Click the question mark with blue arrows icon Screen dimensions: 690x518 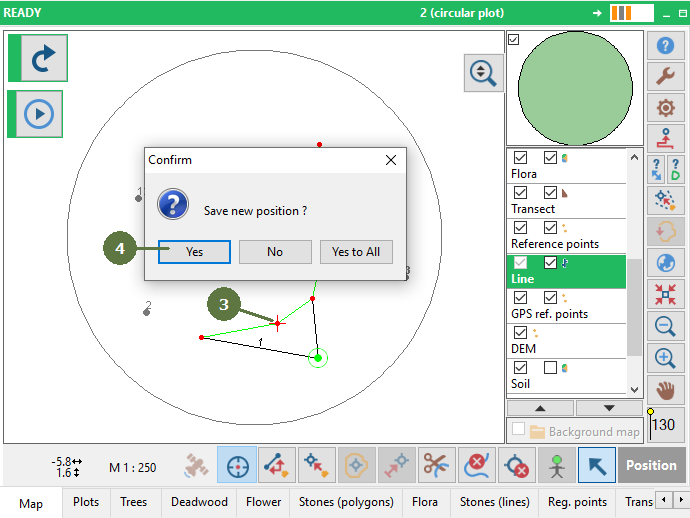[x=656, y=169]
